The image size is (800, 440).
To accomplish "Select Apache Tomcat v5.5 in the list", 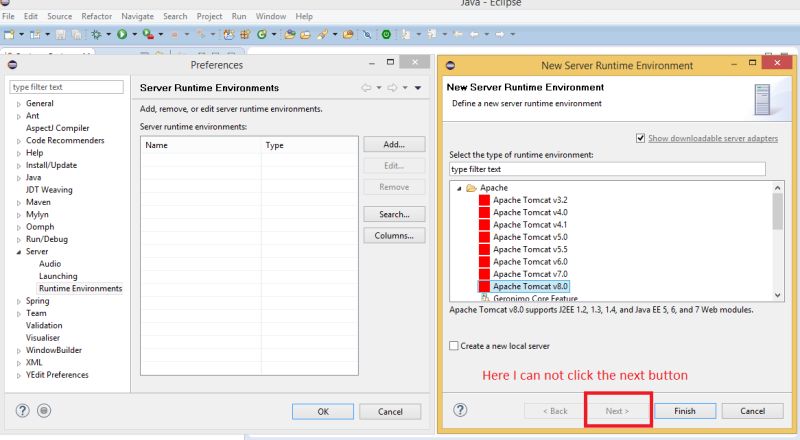I will click(530, 250).
